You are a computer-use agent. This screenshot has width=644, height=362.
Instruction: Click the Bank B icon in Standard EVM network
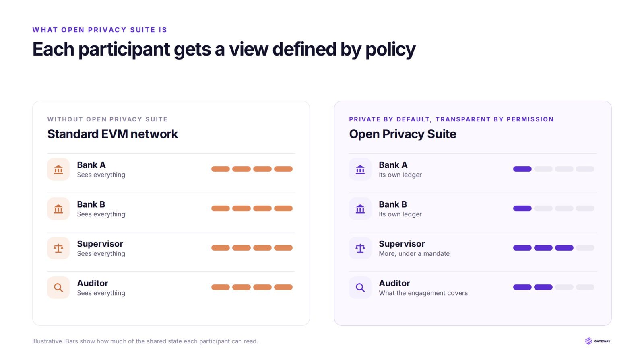coord(58,209)
